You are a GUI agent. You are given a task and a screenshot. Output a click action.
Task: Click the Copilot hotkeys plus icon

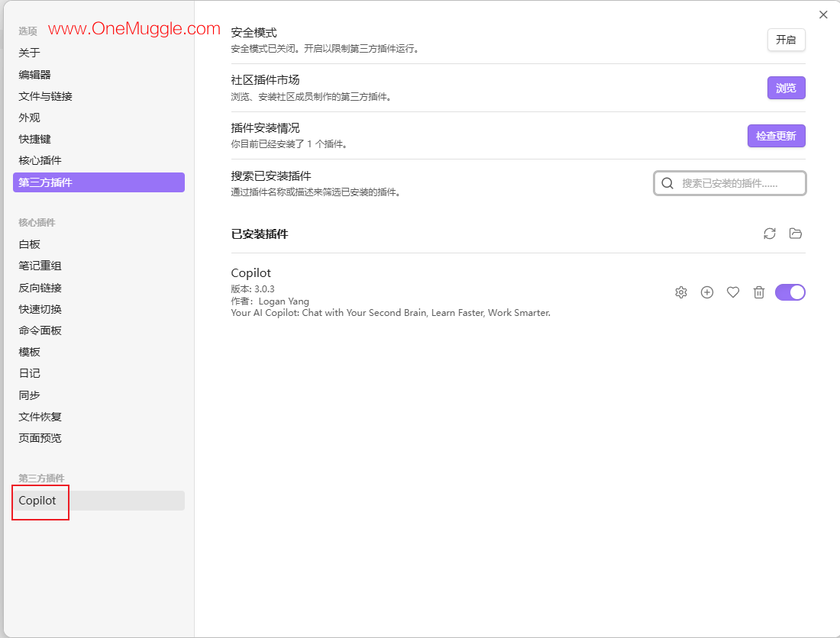707,292
